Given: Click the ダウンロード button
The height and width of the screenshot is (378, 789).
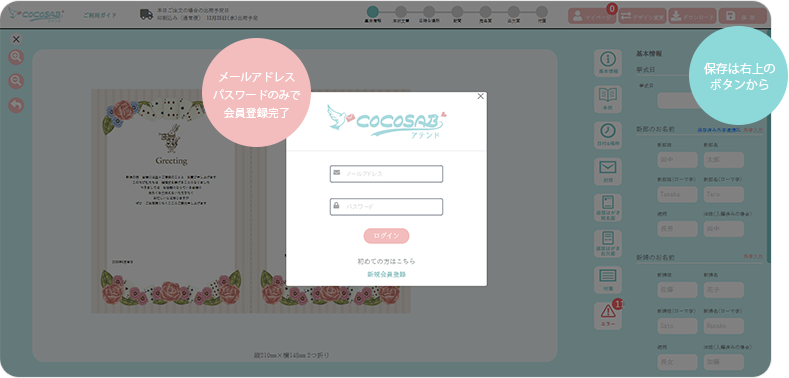Looking at the screenshot, I should click(693, 16).
